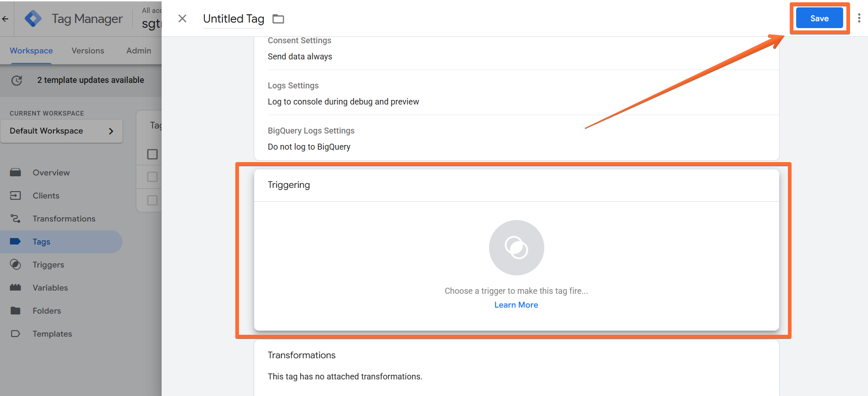Viewport: 868px width, 396px height.
Task: Toggle the select-all checkbox in tags table header
Action: click(152, 154)
